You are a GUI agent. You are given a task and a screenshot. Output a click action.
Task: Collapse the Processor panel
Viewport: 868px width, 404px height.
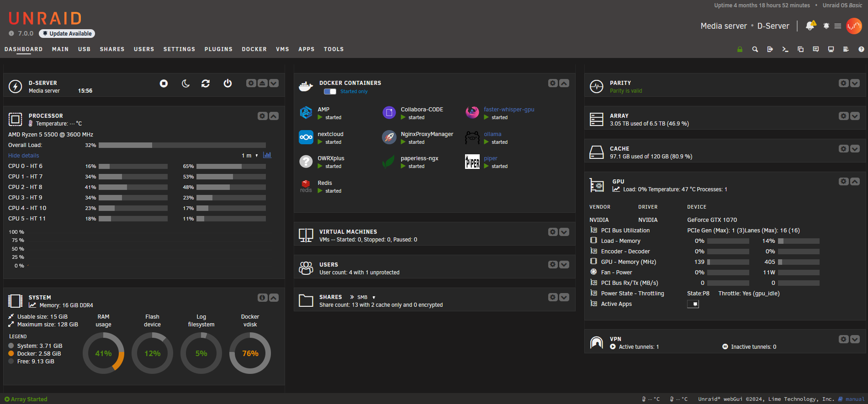coord(274,116)
